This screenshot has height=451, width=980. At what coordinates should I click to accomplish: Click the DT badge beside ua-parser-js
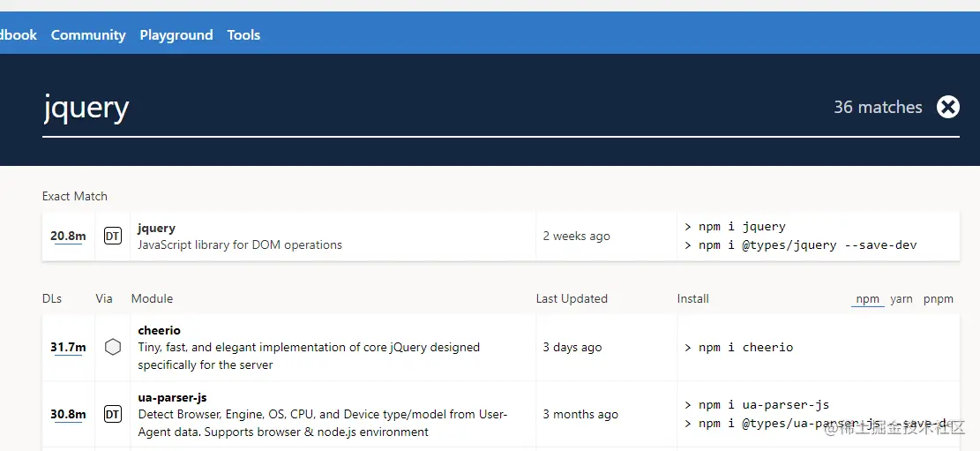click(113, 414)
